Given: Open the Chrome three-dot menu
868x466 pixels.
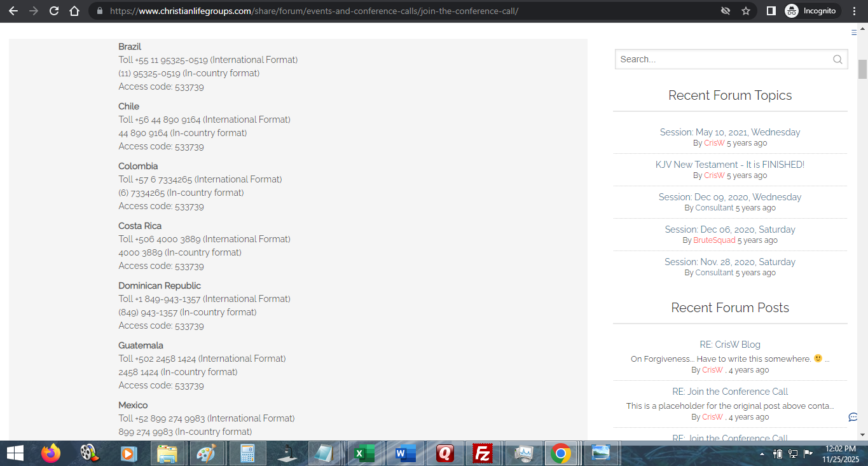Looking at the screenshot, I should click(853, 11).
